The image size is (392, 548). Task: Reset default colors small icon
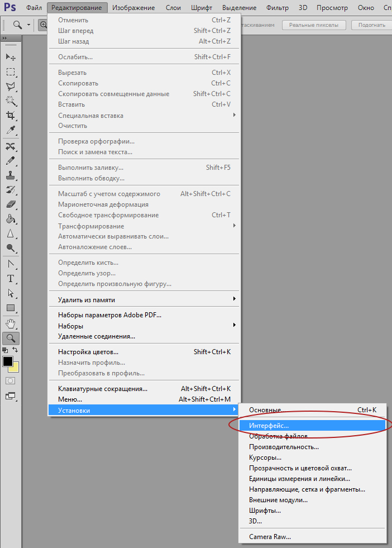click(x=5, y=350)
